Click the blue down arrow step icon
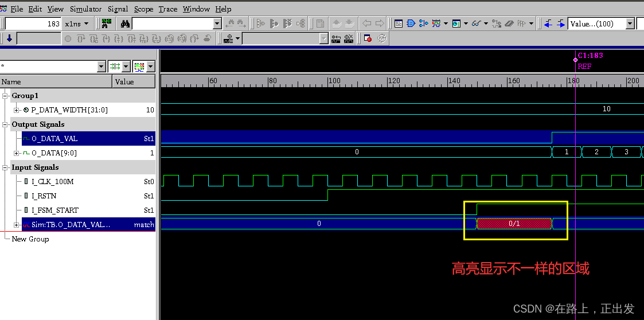Viewport: 644px width, 320px height. pos(9,38)
